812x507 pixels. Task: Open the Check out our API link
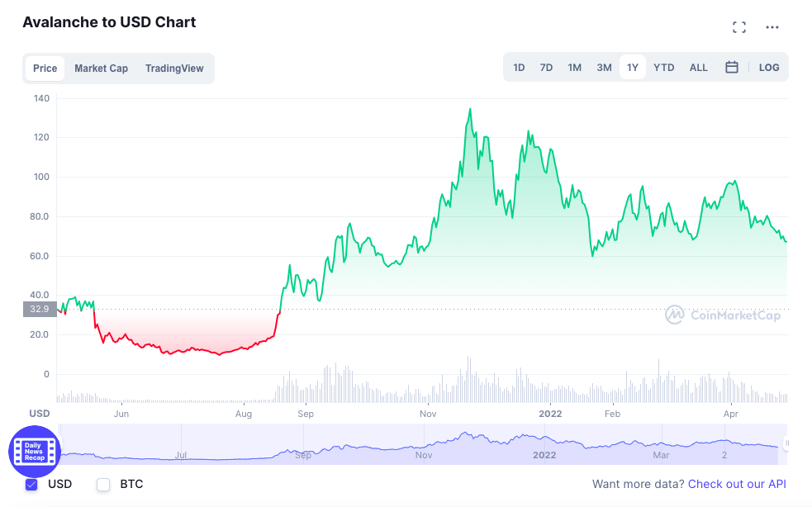point(737,484)
